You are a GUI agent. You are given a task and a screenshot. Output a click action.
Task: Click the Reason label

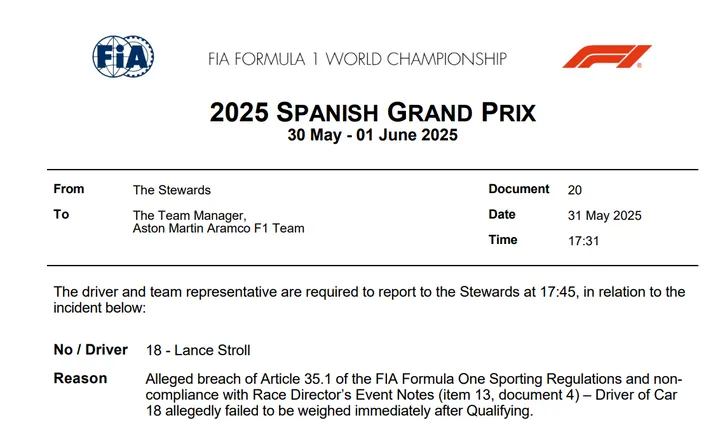coord(79,379)
